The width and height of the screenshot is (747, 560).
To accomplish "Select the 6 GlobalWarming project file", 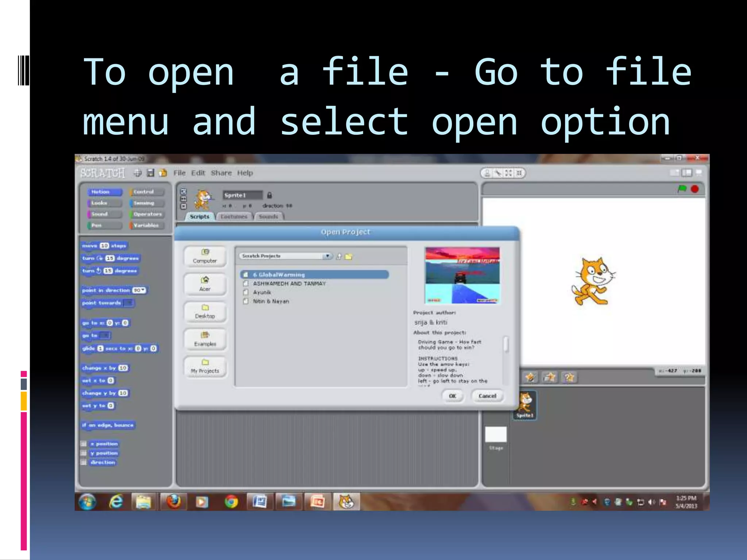I will [314, 275].
